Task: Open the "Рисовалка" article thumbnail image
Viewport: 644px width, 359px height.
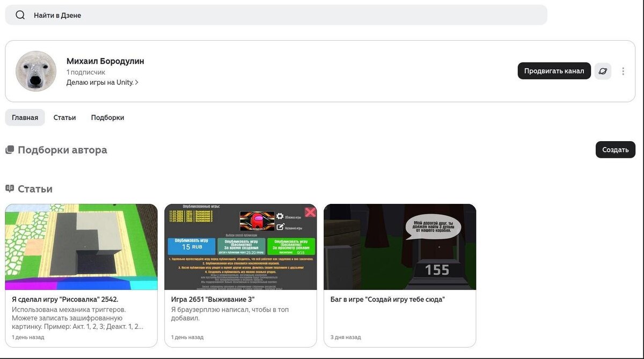Action: point(81,247)
